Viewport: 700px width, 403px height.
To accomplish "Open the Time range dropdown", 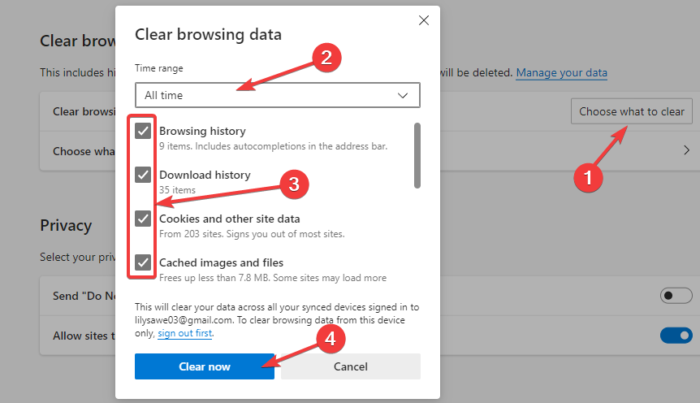I will pyautogui.click(x=277, y=95).
